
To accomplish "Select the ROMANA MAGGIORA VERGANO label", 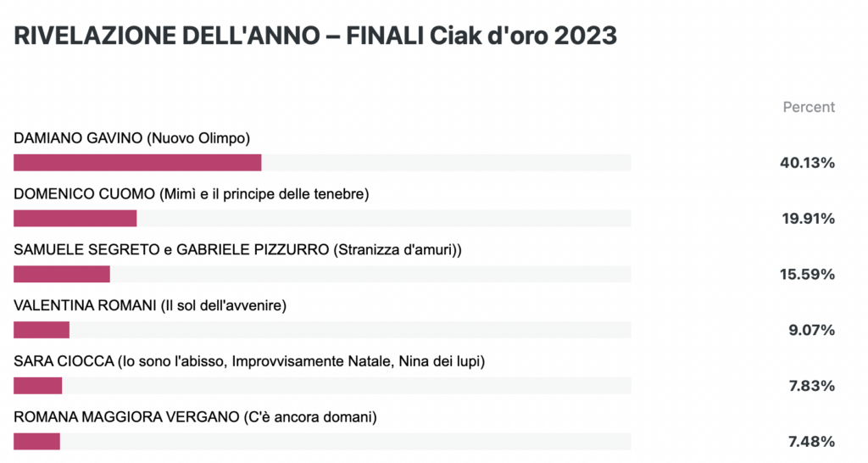I will pos(195,417).
